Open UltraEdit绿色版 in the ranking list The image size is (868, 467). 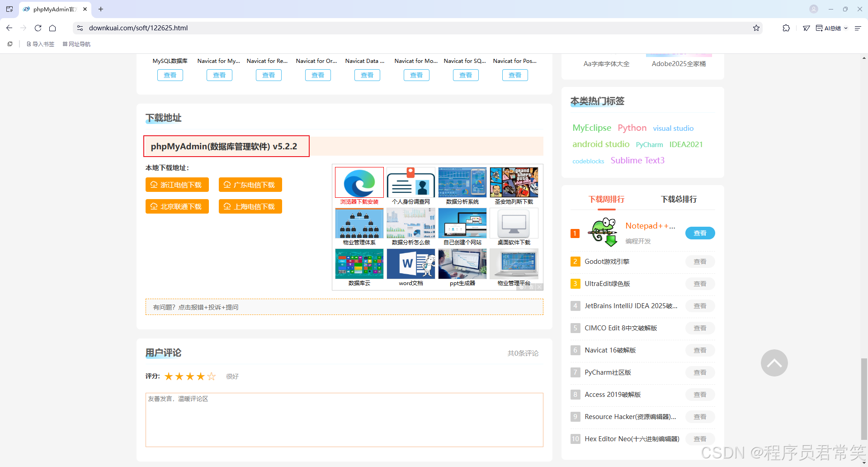pos(607,284)
